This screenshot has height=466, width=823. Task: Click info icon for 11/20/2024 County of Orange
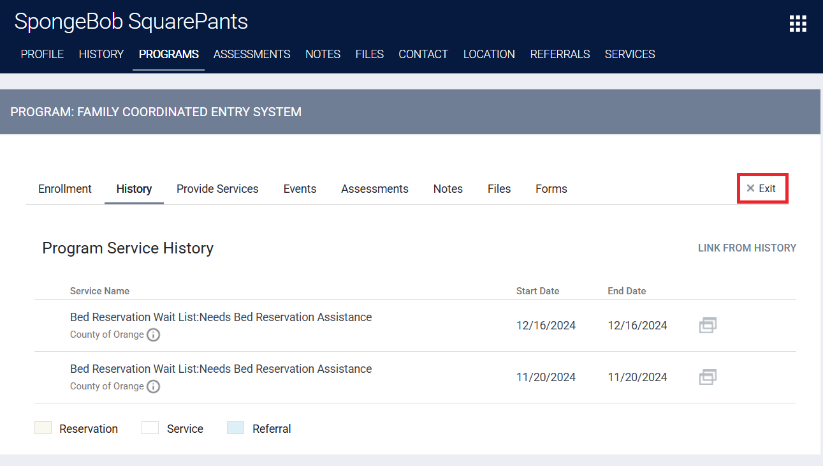153,387
